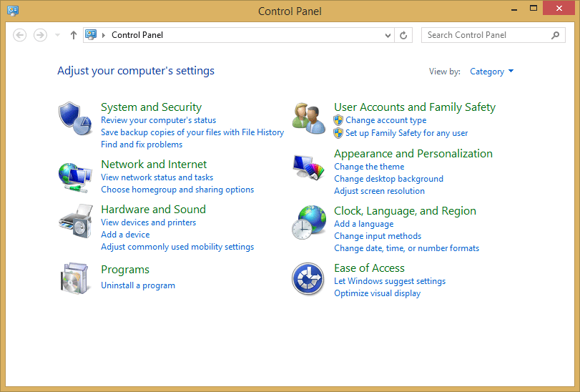The height and width of the screenshot is (392, 580).
Task: Expand the breadcrumb arrow before Control Panel
Action: 104,35
